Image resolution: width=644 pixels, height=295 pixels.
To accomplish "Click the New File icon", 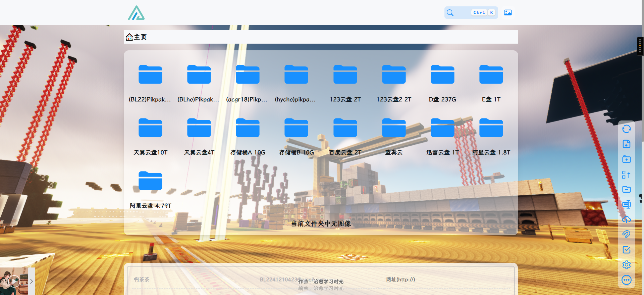I will [626, 144].
